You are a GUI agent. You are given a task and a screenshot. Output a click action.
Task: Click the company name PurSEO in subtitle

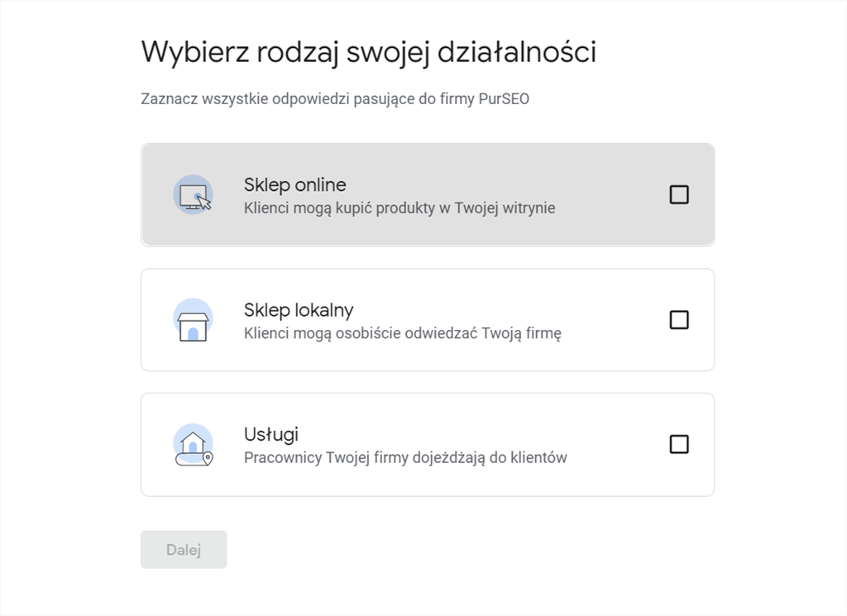click(503, 100)
